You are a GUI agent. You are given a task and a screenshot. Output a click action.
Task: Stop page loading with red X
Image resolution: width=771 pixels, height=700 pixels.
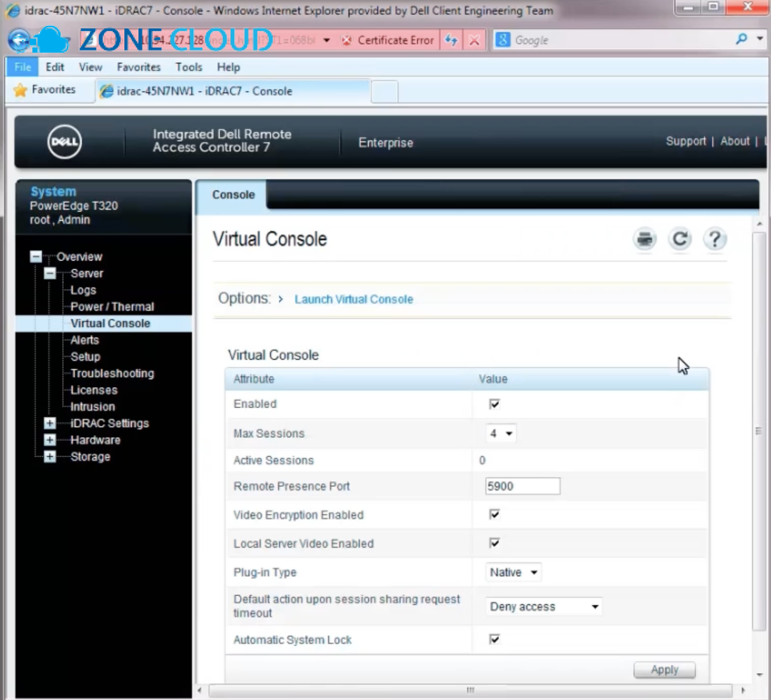tap(474, 40)
